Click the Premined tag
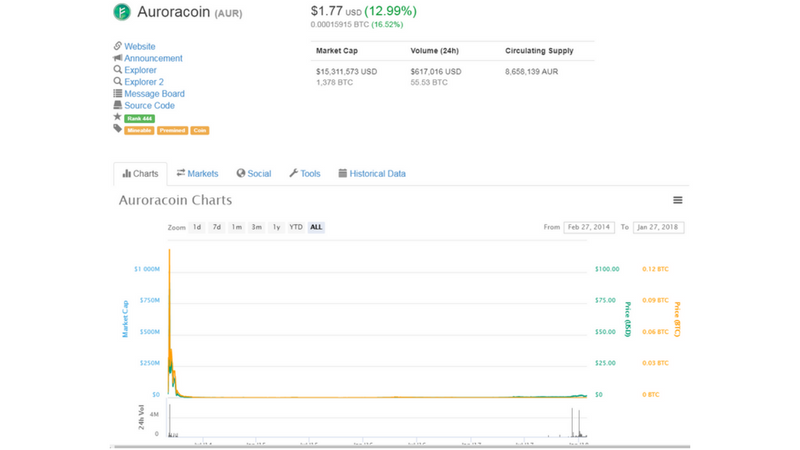Screen dimensions: 800x450 point(172,131)
